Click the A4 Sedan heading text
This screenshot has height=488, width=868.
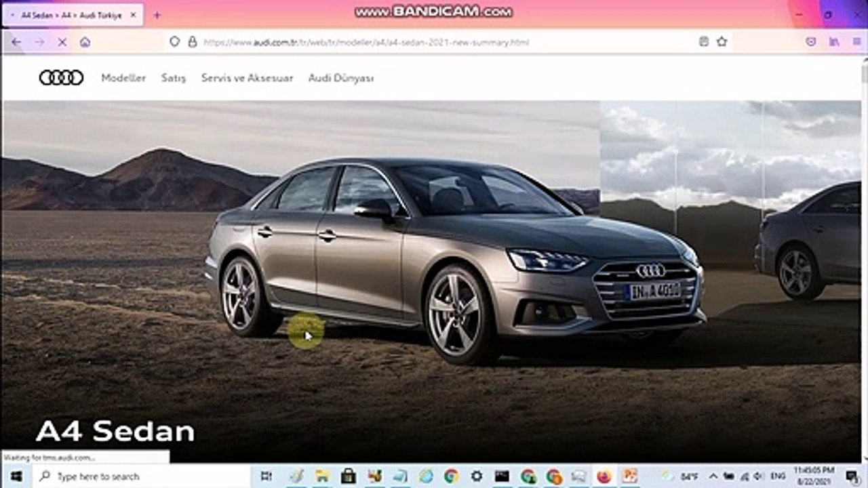(115, 432)
